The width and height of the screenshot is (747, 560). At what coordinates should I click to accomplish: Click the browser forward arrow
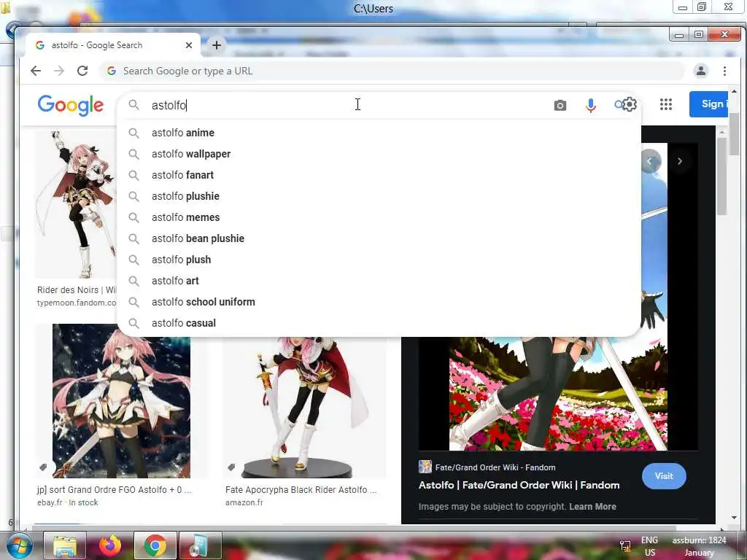point(59,71)
